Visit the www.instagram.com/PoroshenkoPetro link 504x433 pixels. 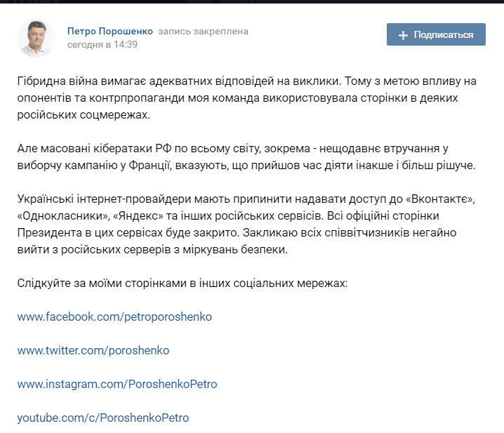117,384
